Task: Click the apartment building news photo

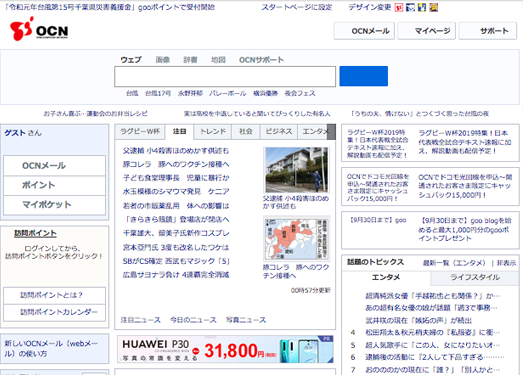Action: (x=297, y=170)
